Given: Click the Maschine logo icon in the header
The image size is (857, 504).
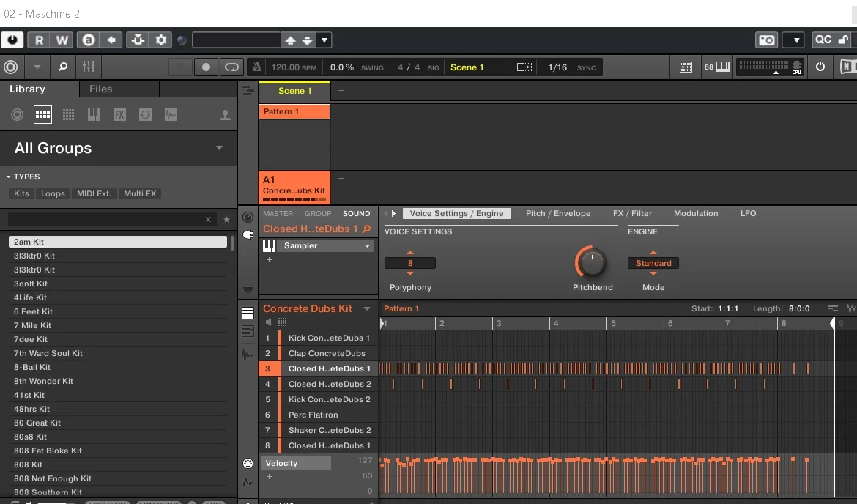Looking at the screenshot, I should click(x=11, y=67).
